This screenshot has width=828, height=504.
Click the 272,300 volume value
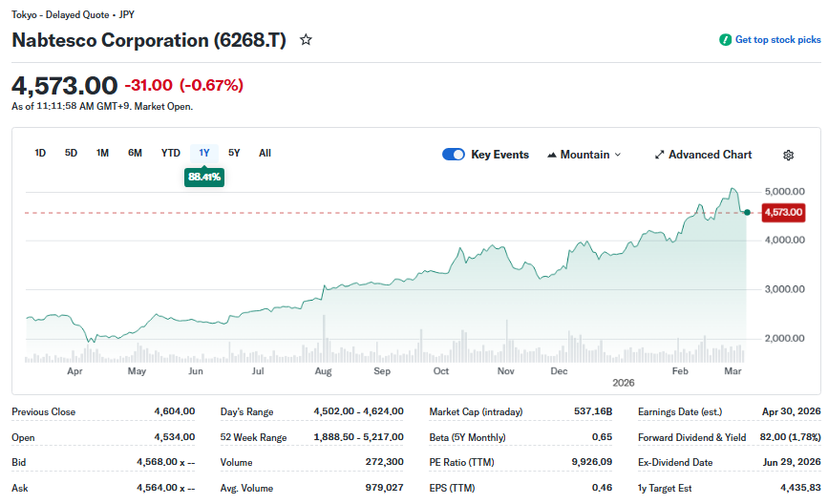coord(385,462)
